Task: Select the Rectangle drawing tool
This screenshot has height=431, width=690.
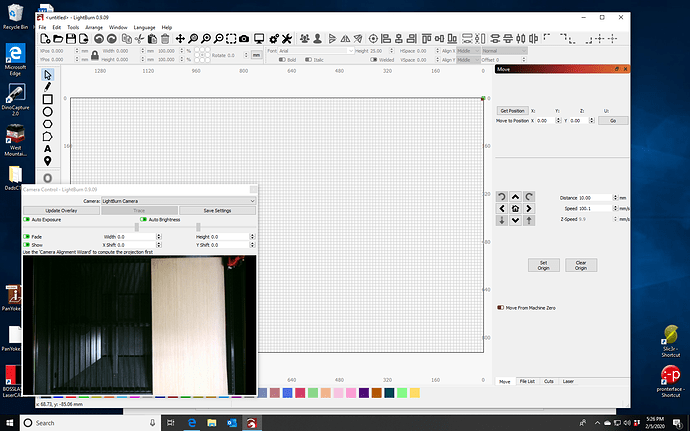Action: pos(48,100)
